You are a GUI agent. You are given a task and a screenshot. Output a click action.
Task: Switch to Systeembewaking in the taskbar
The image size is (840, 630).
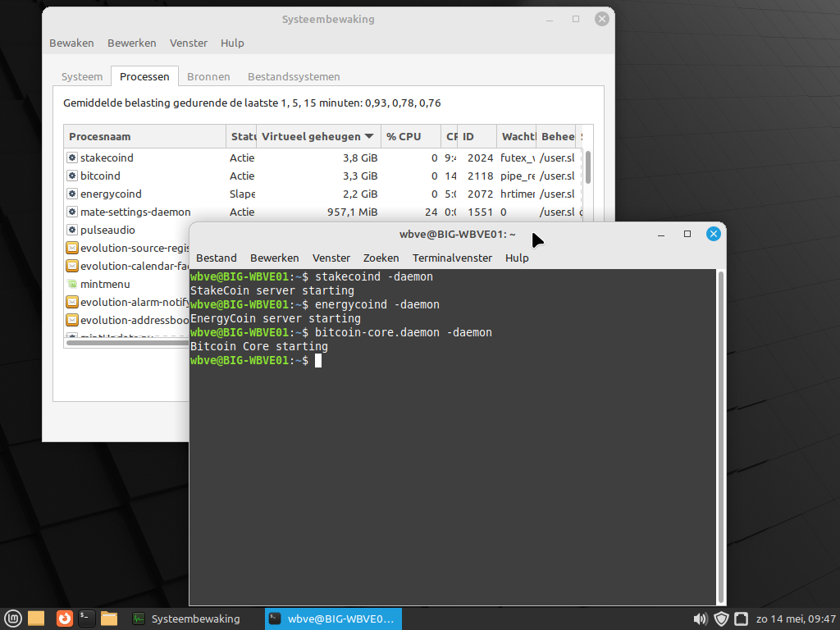click(187, 619)
